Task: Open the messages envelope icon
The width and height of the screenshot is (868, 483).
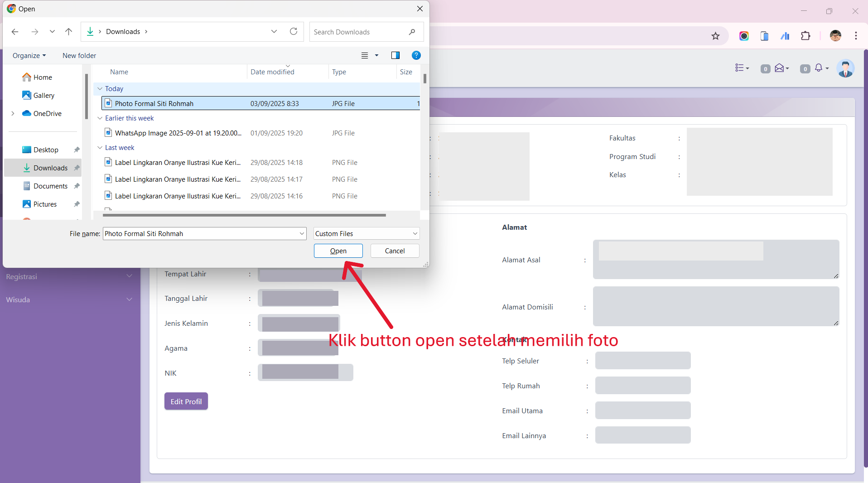Action: 779,68
